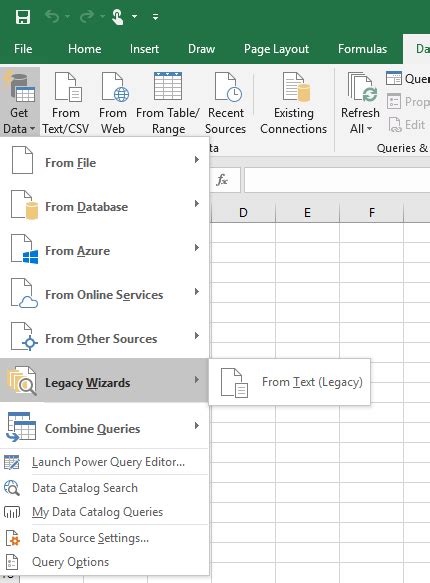This screenshot has height=583, width=430.
Task: Toggle Touch/Mouse mode icon
Action: click(118, 17)
